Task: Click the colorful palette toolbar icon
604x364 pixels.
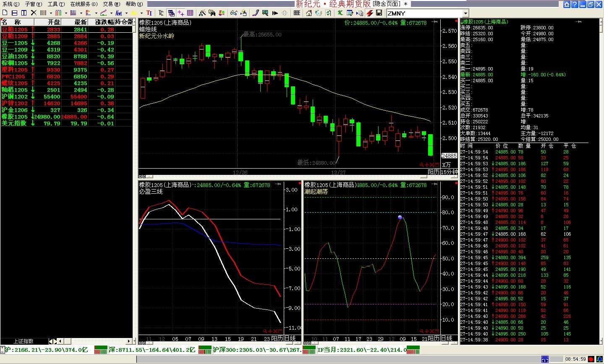Action: pyautogui.click(x=221, y=13)
